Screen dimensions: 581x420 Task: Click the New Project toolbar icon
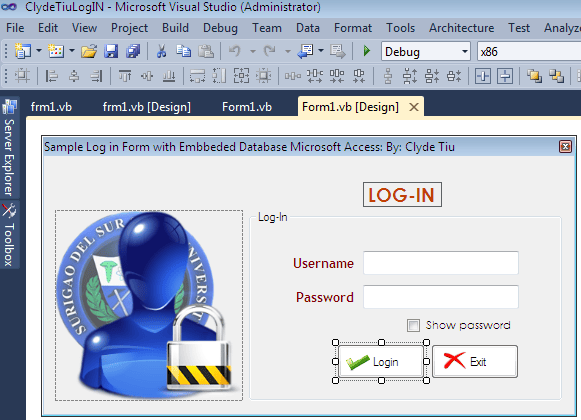[x=22, y=51]
